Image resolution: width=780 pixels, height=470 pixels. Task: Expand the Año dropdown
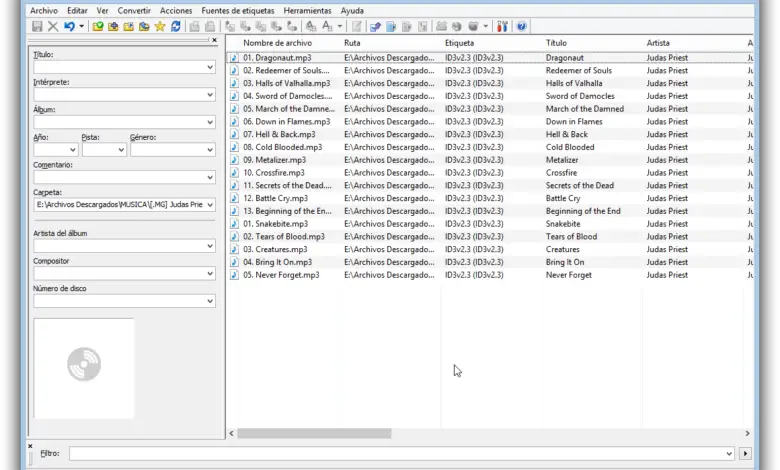point(73,150)
